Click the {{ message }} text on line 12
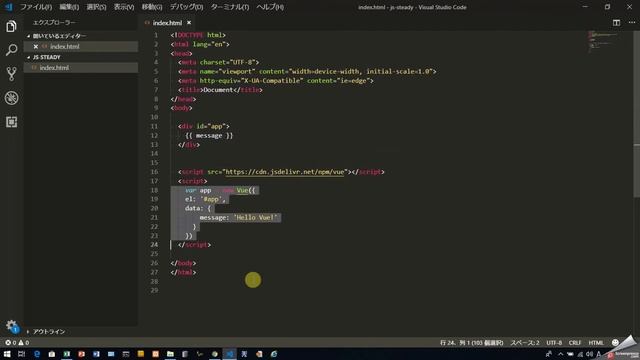This screenshot has width=640, height=360. (x=209, y=136)
